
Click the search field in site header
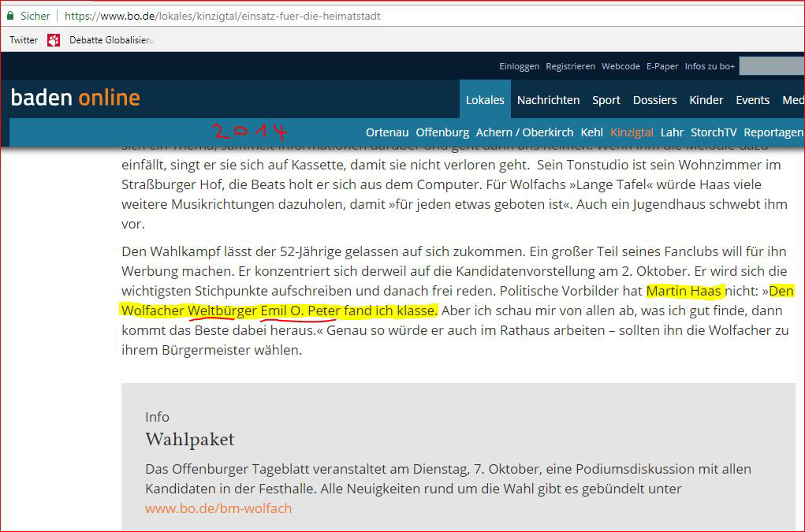pos(771,66)
